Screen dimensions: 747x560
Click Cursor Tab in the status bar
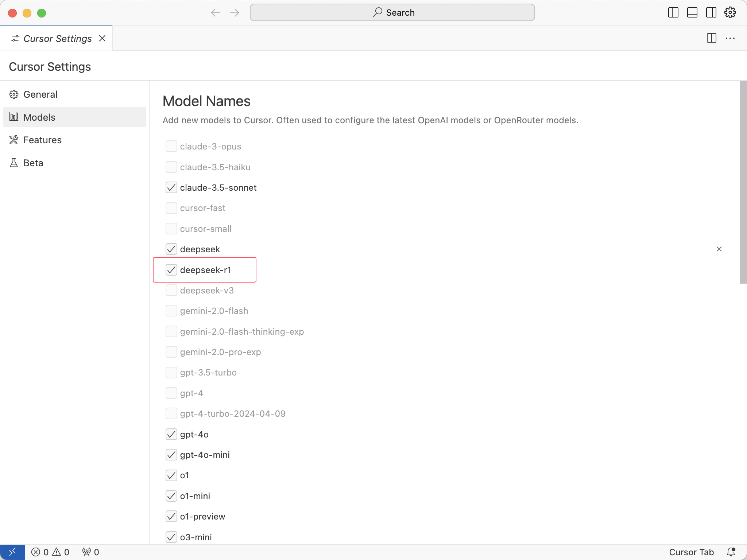[x=691, y=552]
